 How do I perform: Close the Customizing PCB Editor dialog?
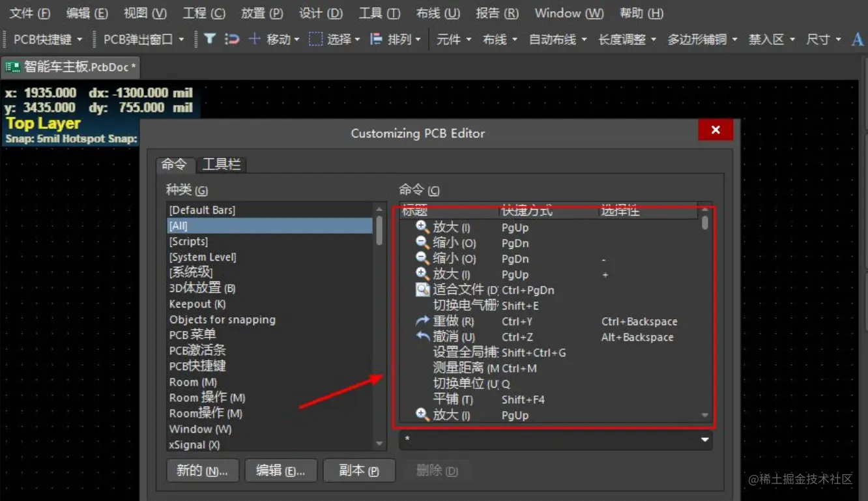click(716, 130)
